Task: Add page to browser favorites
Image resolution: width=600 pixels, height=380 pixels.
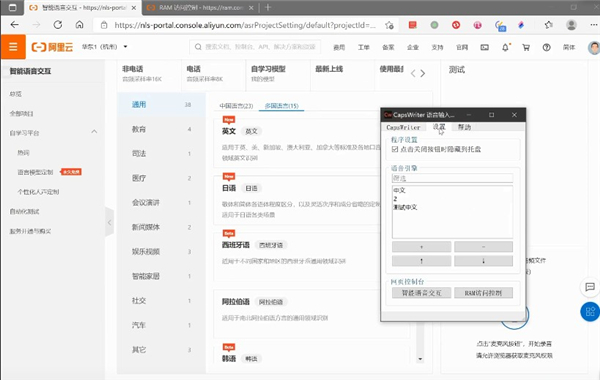Action: 390,25
